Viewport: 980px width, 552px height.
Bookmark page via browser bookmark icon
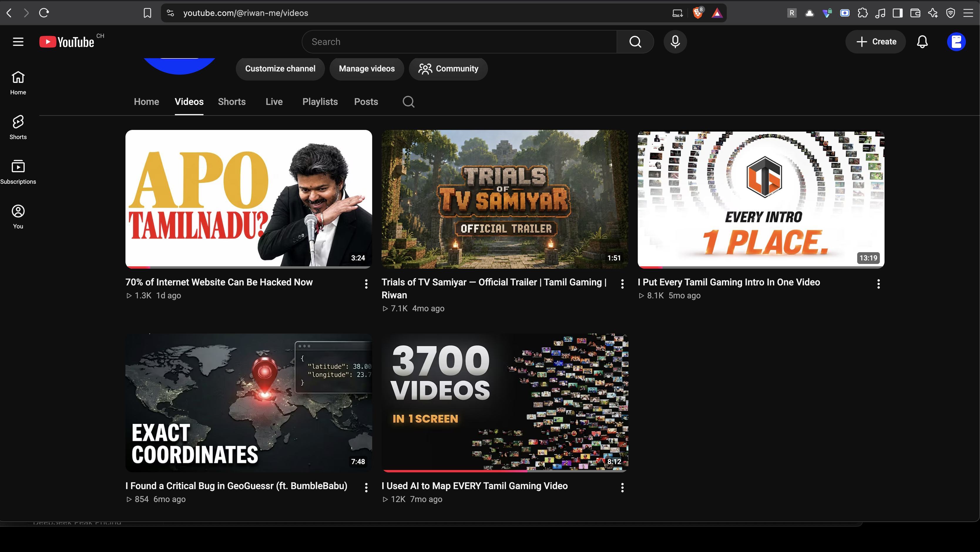[x=147, y=13]
